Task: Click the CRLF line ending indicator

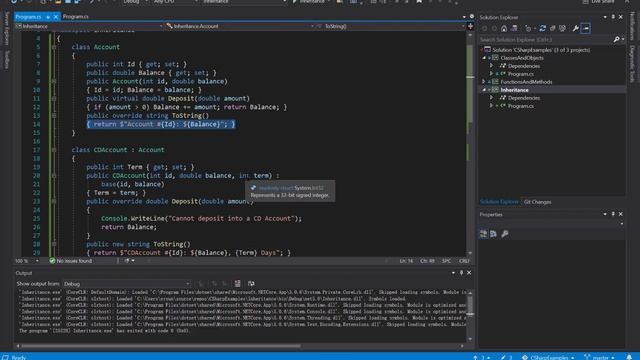Action: pos(464,261)
